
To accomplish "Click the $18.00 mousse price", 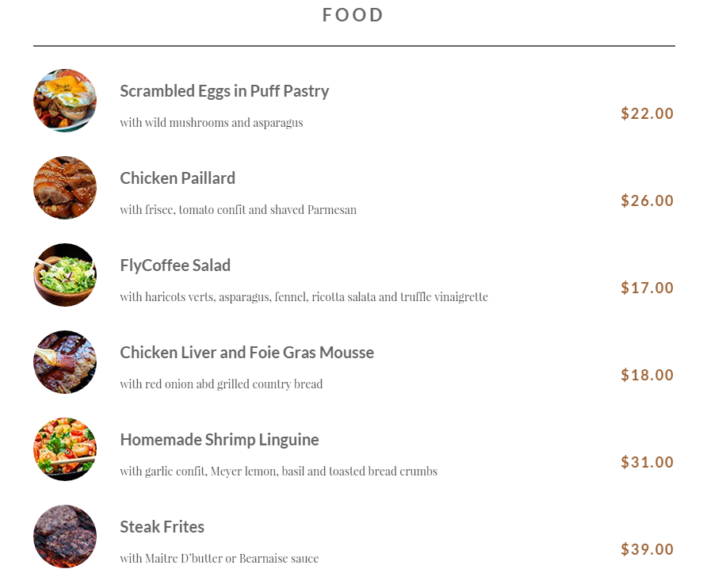I will click(x=647, y=375).
